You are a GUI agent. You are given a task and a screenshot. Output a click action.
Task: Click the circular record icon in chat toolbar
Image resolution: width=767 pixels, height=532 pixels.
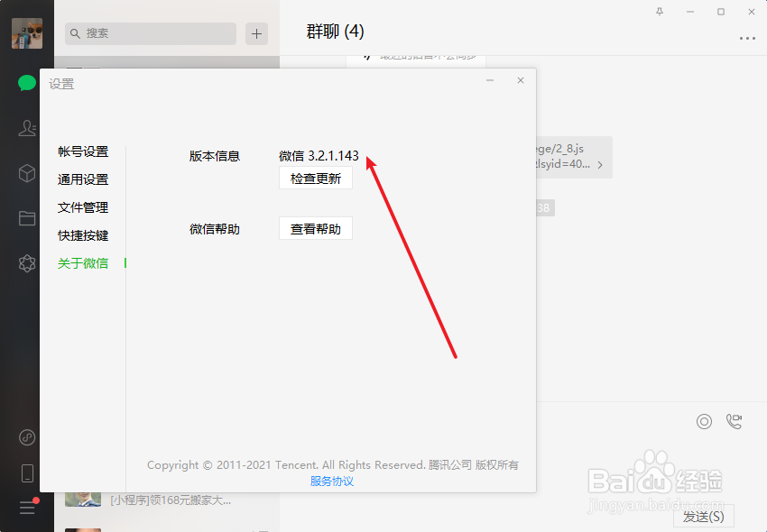704,421
